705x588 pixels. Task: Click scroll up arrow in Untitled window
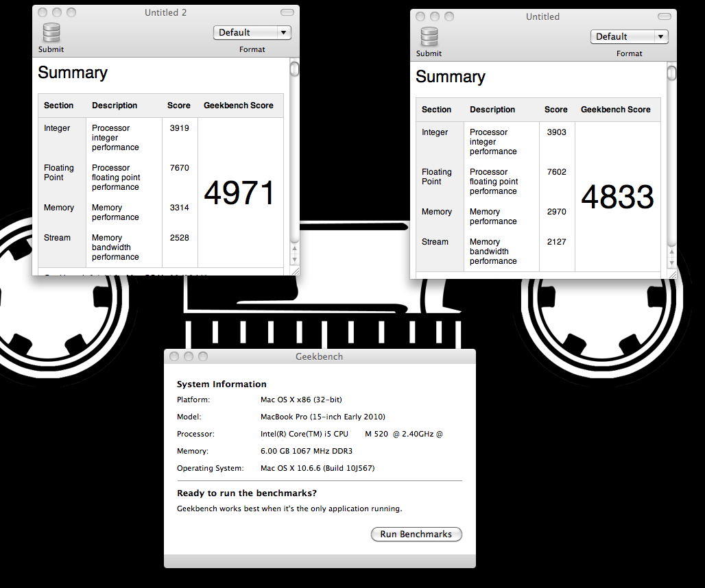671,252
